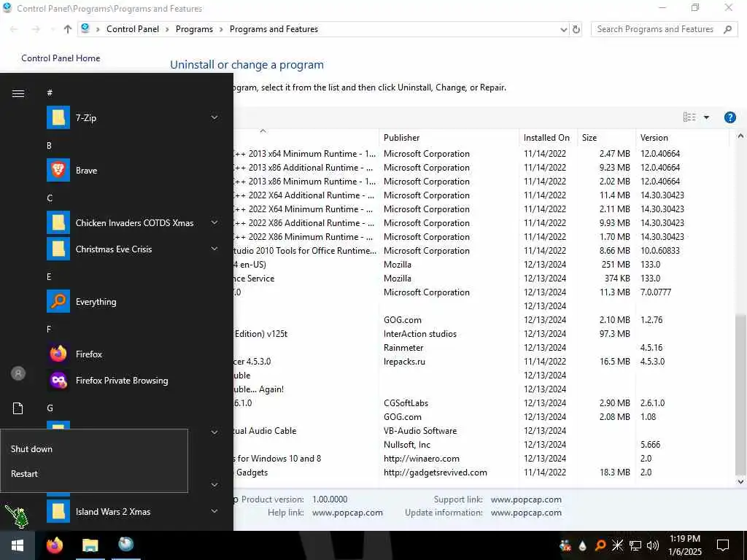This screenshot has height=560, width=747.
Task: Expand the chevron after Control Panel breadcrumb
Action: [x=167, y=29]
